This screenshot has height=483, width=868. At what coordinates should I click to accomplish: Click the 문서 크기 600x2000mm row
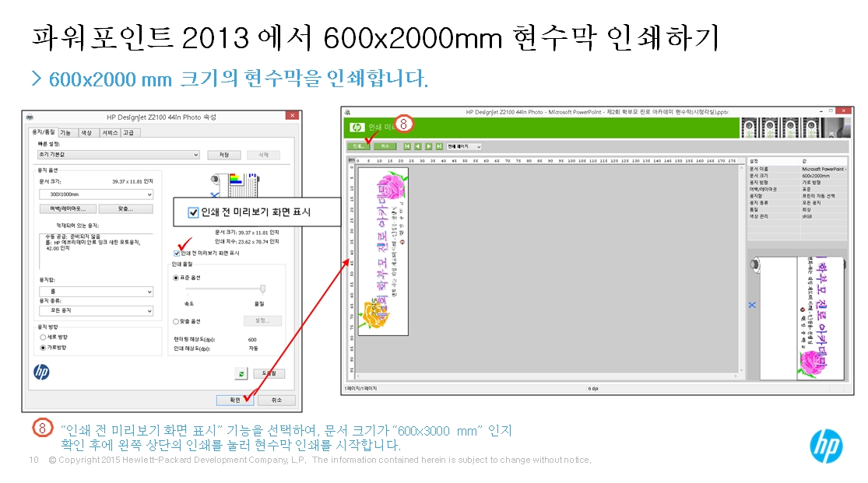[x=797, y=176]
